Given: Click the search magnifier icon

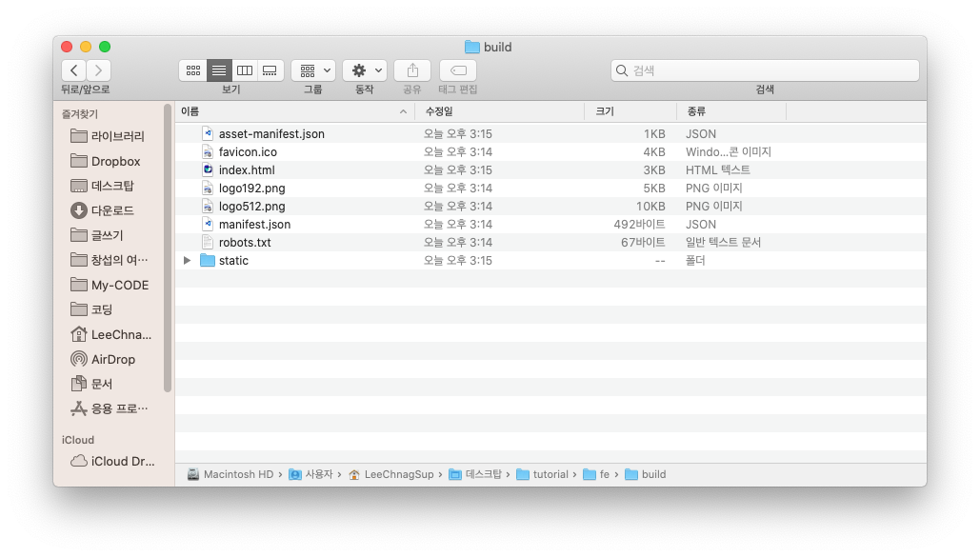Looking at the screenshot, I should click(x=622, y=70).
